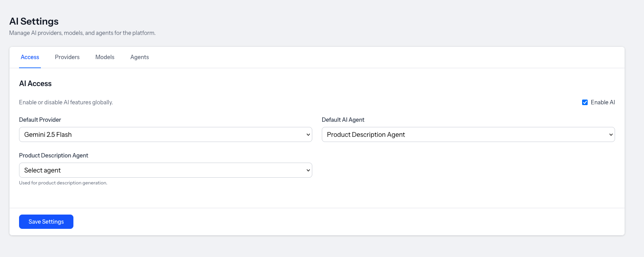Click the "Default Provider" field label

40,120
